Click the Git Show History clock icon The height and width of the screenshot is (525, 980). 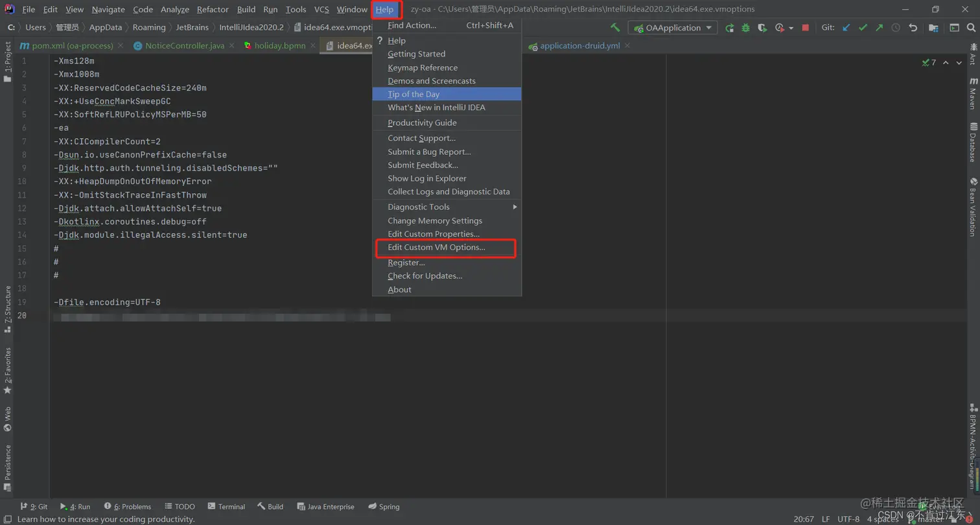tap(896, 28)
